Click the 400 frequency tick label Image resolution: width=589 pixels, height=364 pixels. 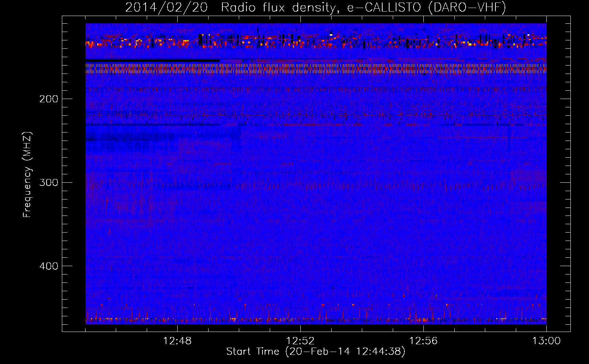click(49, 266)
